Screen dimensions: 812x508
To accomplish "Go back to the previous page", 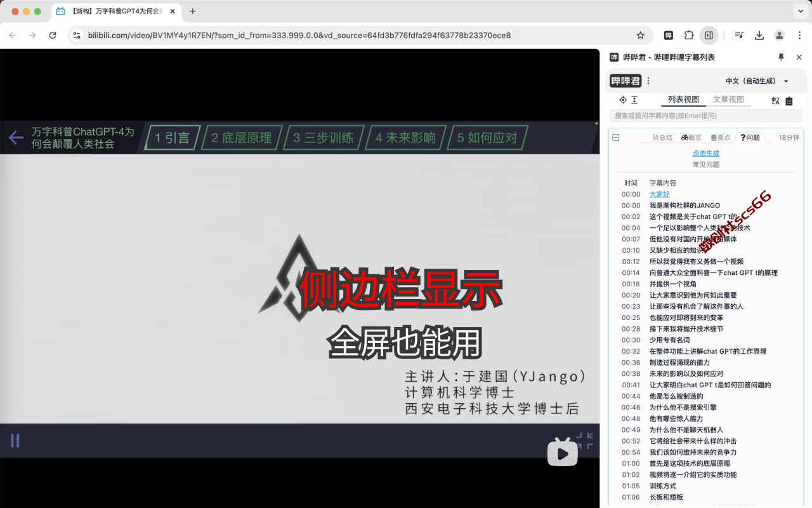I will coord(13,36).
